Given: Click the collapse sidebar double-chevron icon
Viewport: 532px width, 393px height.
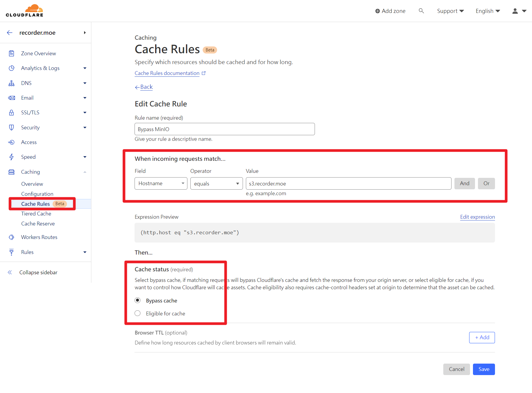Looking at the screenshot, I should [10, 272].
